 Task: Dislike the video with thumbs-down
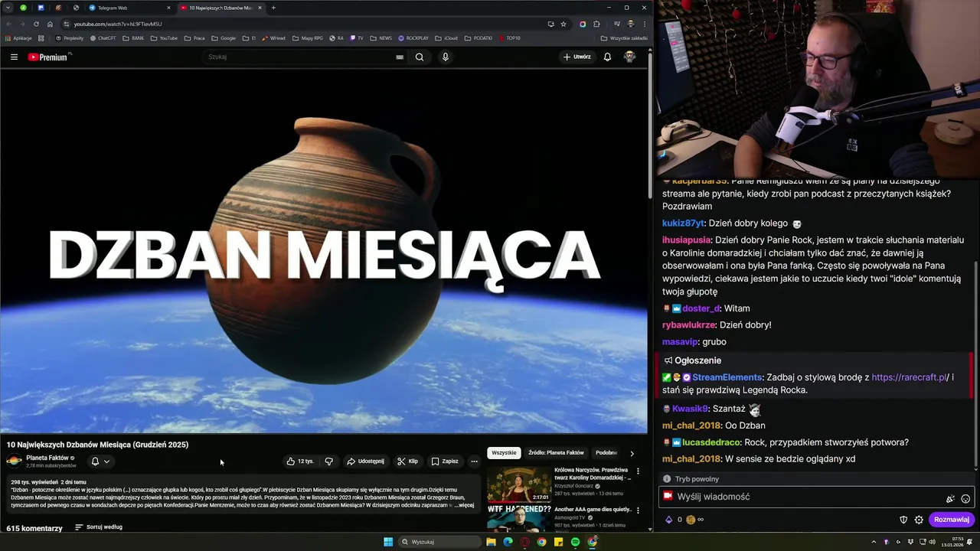pos(329,461)
